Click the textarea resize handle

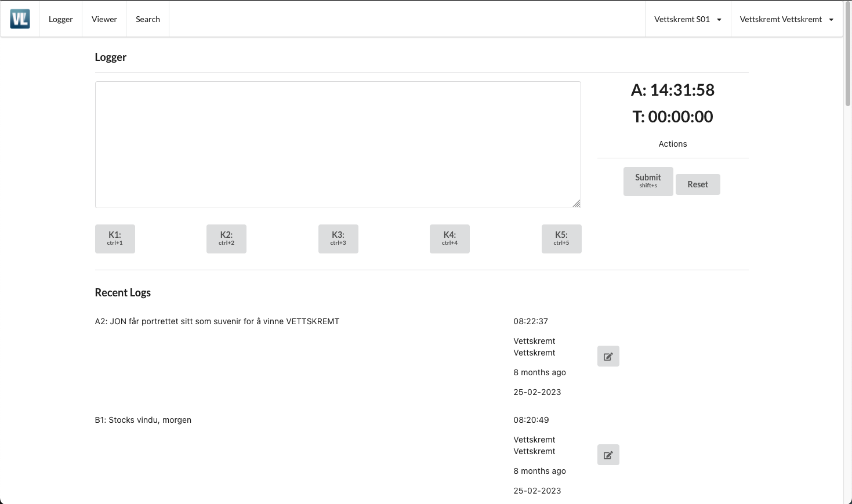[577, 204]
